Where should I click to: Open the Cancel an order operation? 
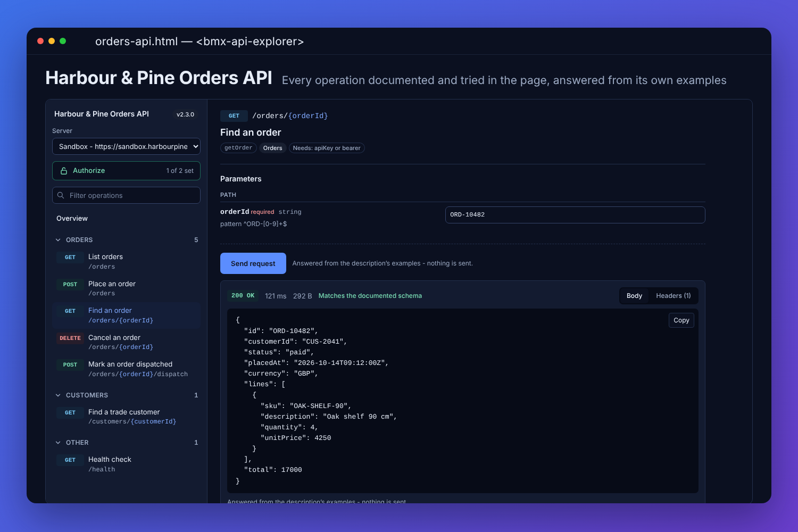coord(126,342)
